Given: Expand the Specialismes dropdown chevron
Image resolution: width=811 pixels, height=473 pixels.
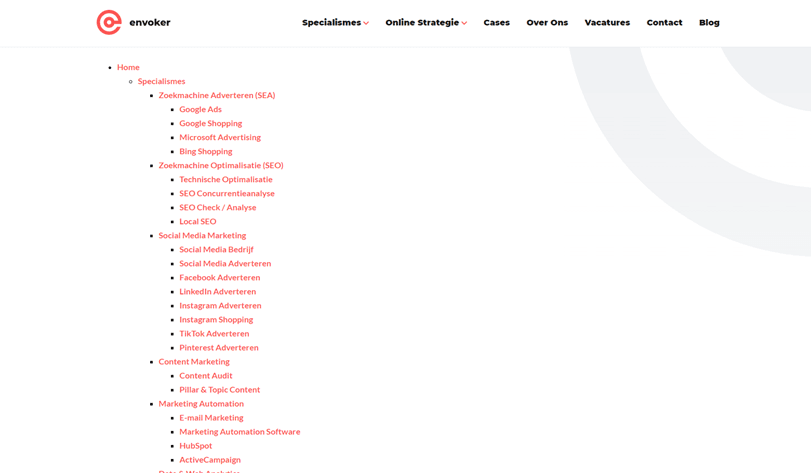Looking at the screenshot, I should click(x=366, y=23).
